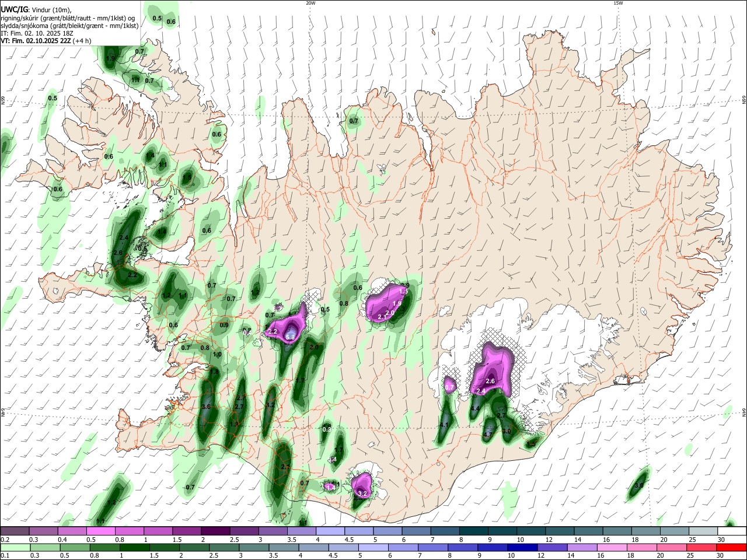Select darkest purple snow swatch between 2 and 2.5

(215, 531)
